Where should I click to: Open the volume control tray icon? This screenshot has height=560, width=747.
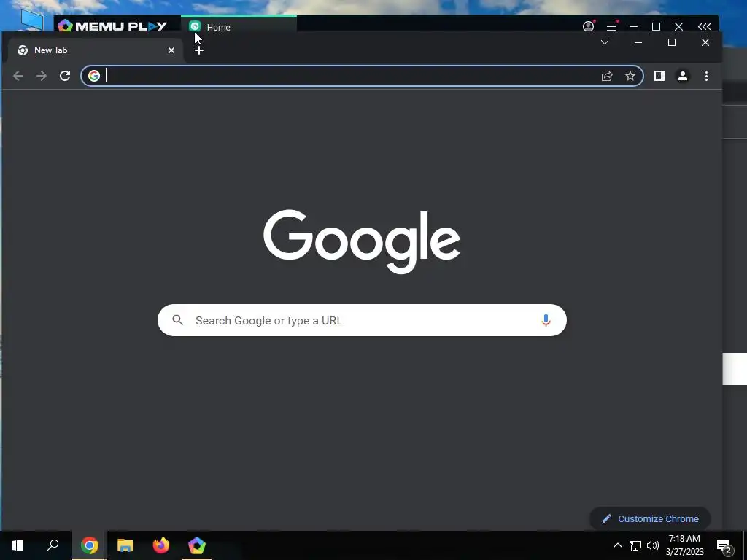point(653,545)
